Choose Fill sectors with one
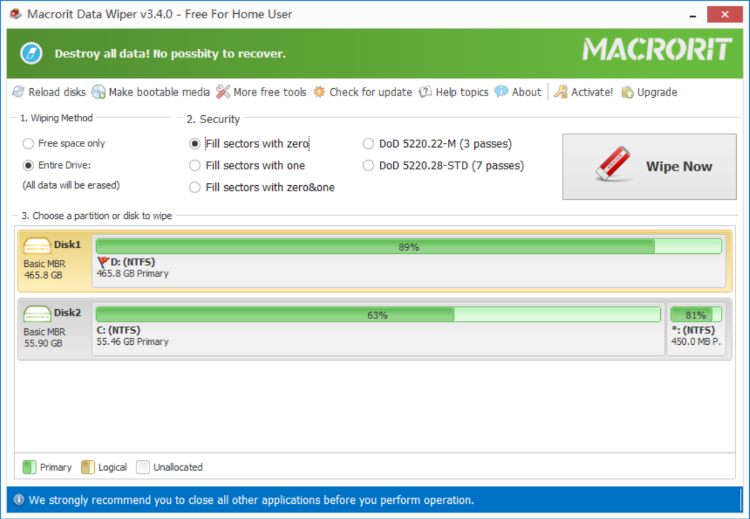 195,165
